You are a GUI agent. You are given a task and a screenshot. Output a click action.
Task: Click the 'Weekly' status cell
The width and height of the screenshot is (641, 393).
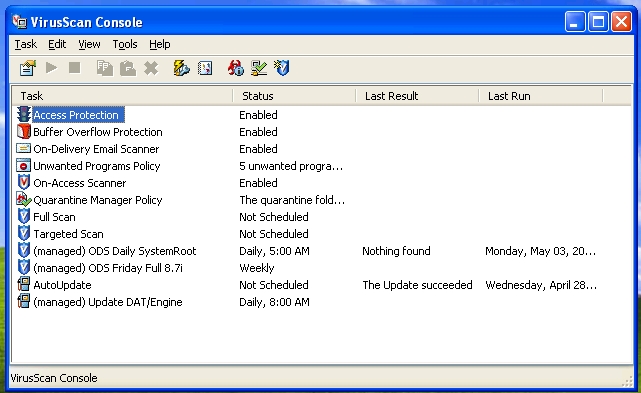pos(257,268)
